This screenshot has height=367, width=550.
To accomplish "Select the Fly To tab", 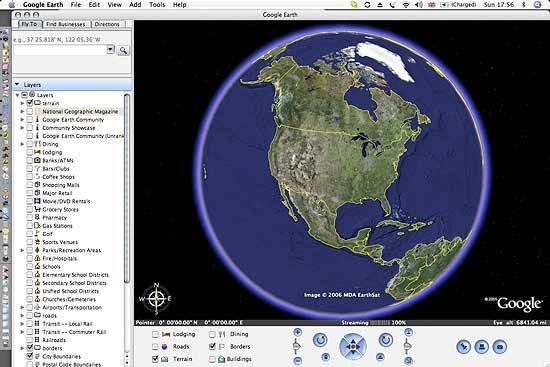I will point(29,24).
